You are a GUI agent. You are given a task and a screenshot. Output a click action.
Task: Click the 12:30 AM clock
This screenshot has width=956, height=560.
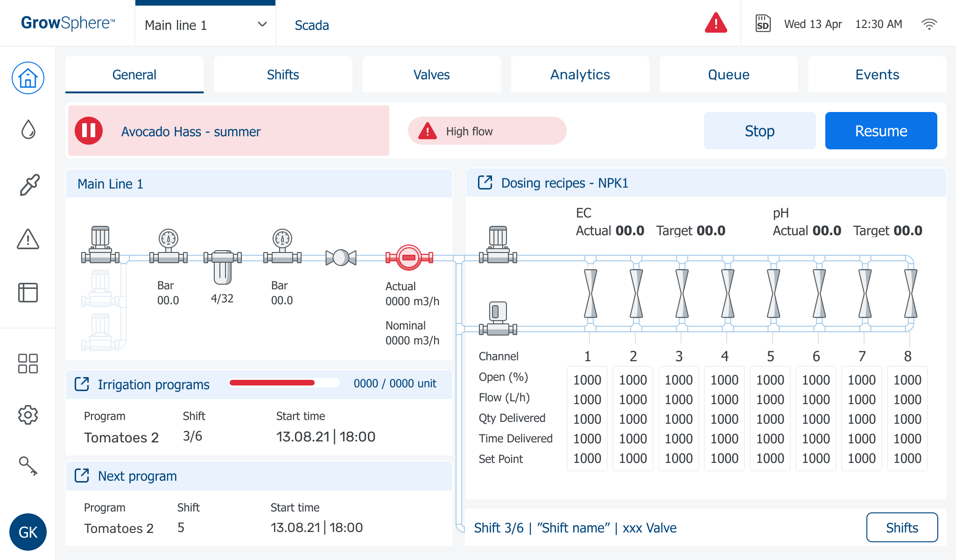click(879, 24)
